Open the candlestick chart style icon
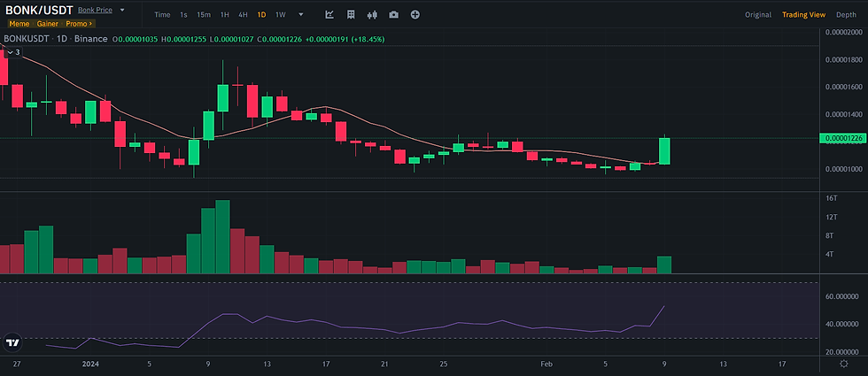The width and height of the screenshot is (868, 376). click(x=372, y=15)
